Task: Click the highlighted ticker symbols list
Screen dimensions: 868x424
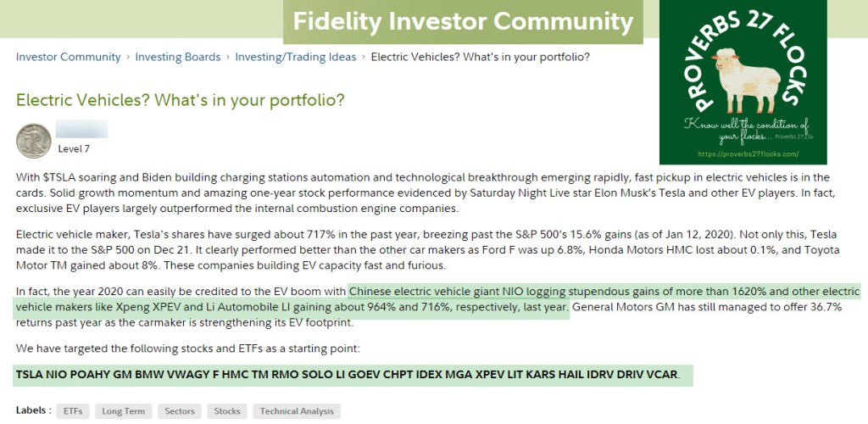Action: [x=348, y=374]
